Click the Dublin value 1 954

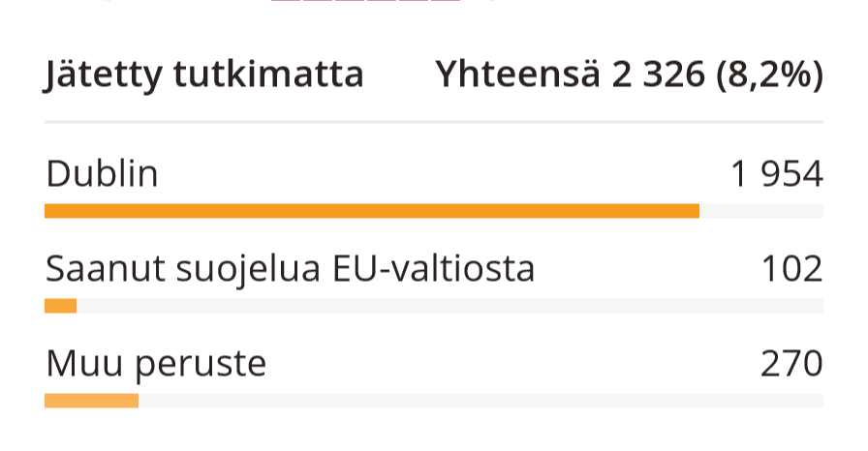point(776,174)
